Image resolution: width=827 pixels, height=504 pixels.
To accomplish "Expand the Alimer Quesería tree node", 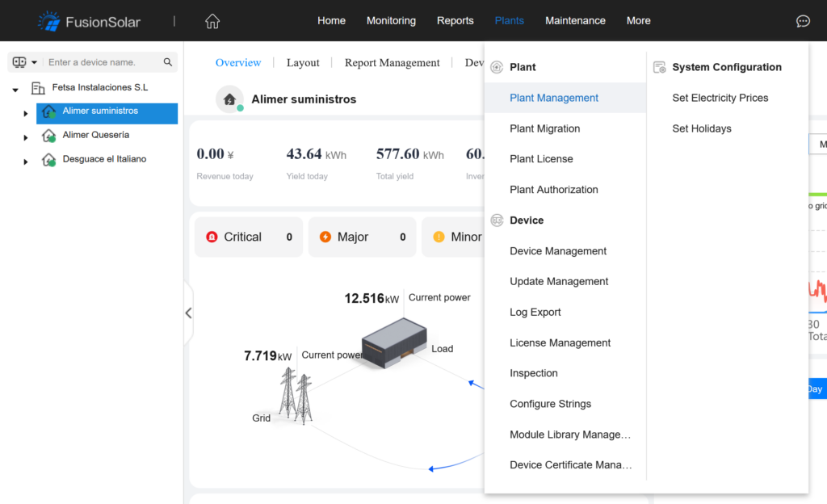I will pyautogui.click(x=26, y=138).
